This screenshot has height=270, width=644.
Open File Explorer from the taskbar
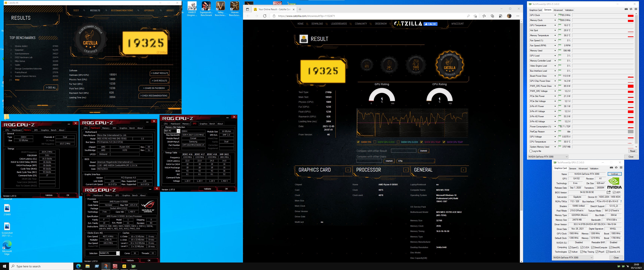click(87, 266)
